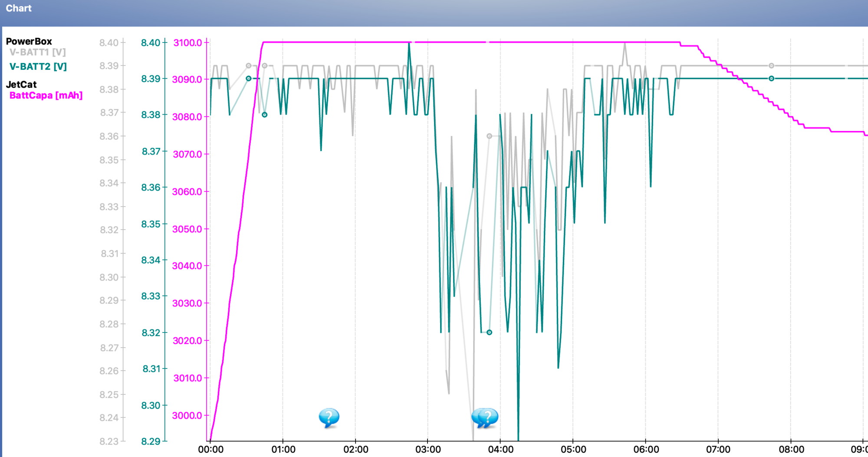Select gray V-BATT1 marker just before 04:00
This screenshot has height=457, width=868.
click(489, 136)
